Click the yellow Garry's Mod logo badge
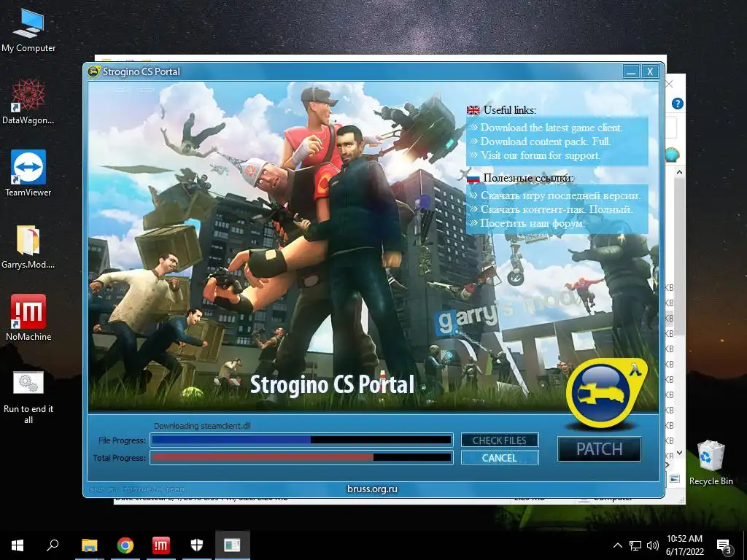This screenshot has width=747, height=560. coord(606,393)
